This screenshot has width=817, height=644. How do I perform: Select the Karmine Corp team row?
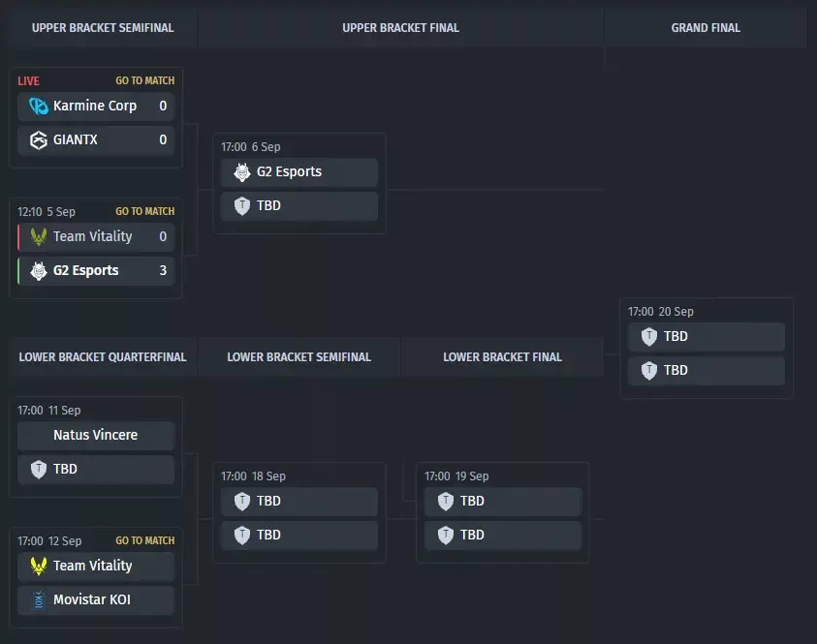click(96, 107)
